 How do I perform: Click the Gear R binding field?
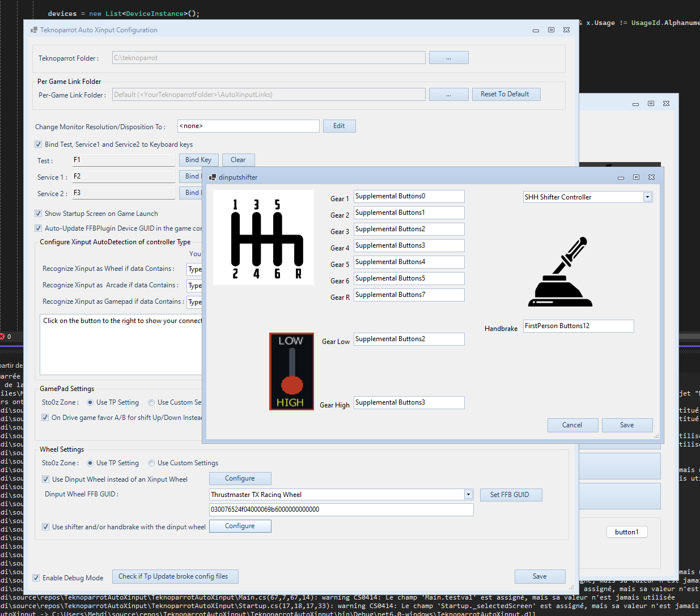pos(409,295)
